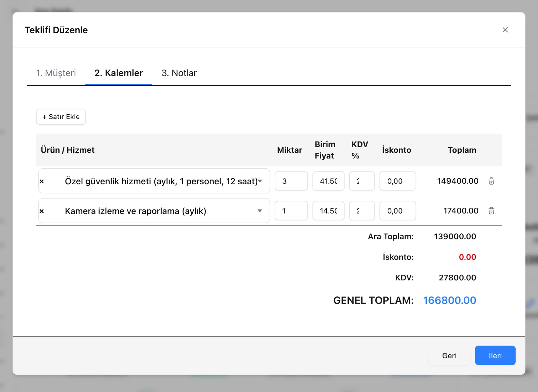Select the 2. Kalemler tab
Viewport: 538px width, 392px height.
click(119, 73)
